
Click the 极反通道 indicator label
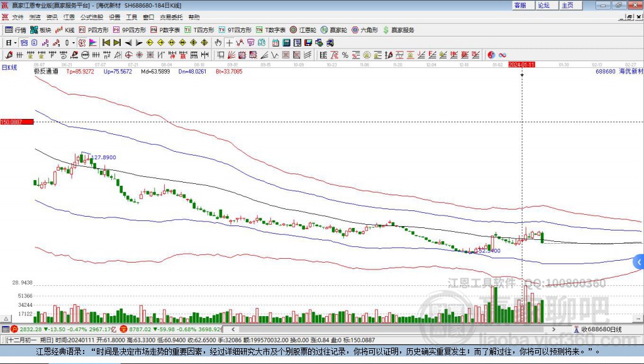pyautogui.click(x=46, y=72)
